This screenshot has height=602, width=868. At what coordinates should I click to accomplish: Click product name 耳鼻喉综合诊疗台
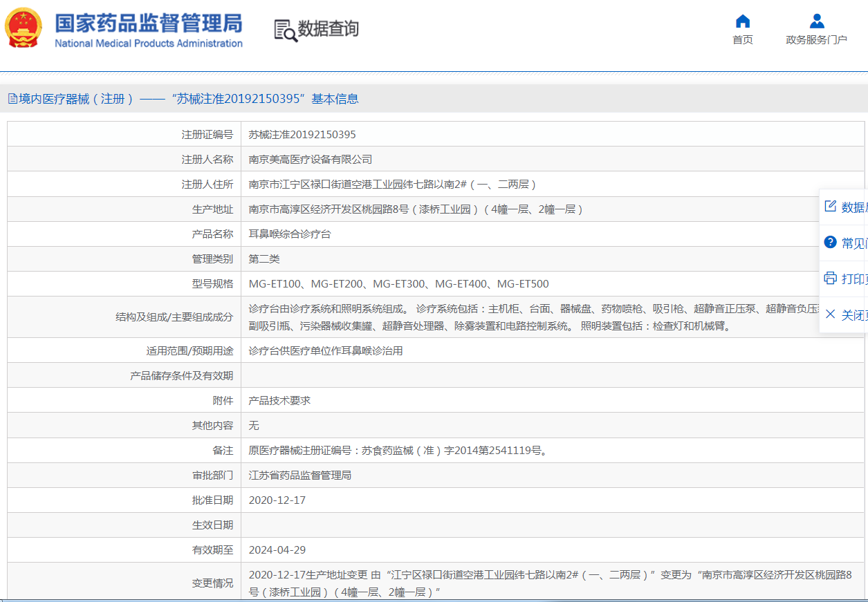(x=290, y=234)
